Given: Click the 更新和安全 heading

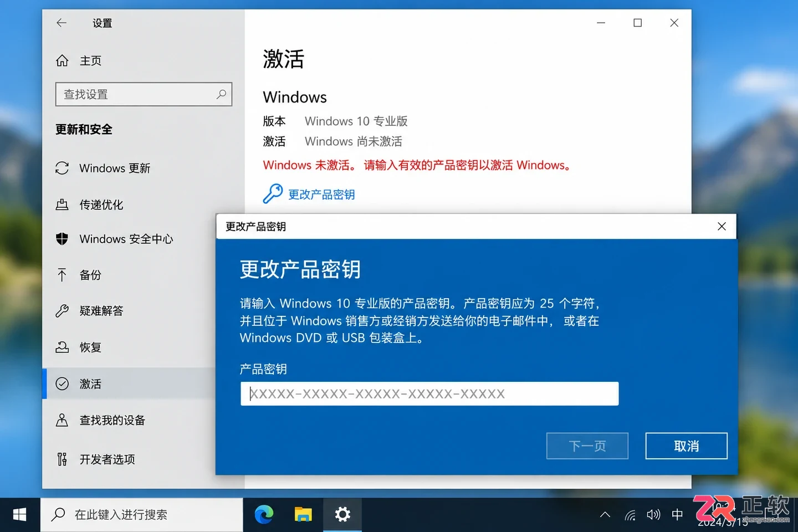Looking at the screenshot, I should [x=84, y=129].
